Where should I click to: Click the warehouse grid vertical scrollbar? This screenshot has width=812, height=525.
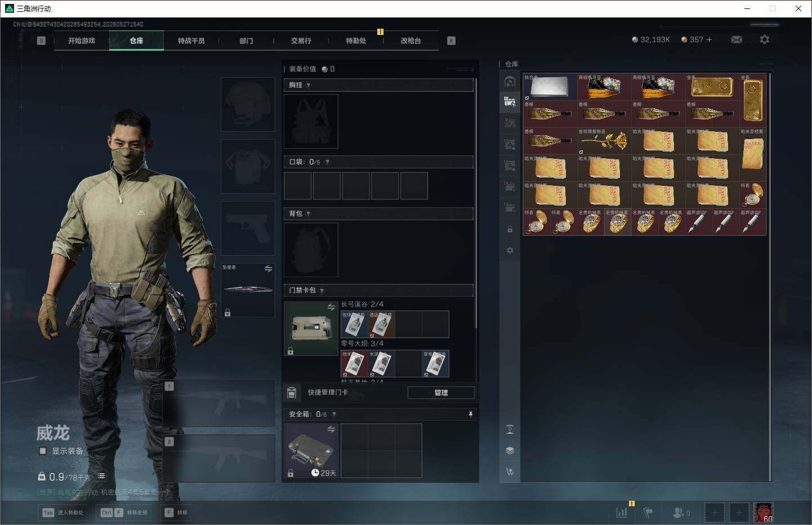tap(770, 277)
